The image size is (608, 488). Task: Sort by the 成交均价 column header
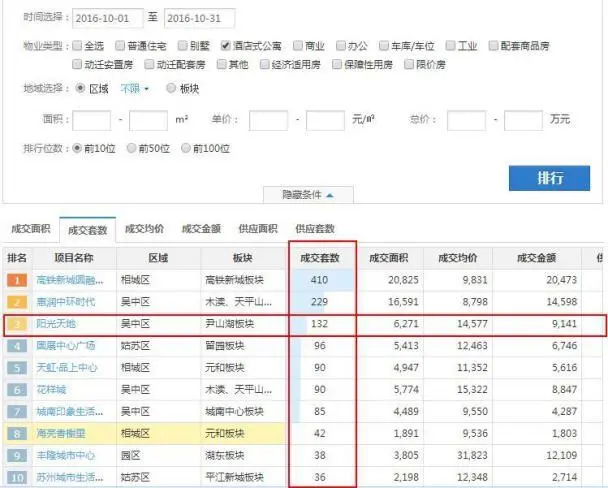458,258
